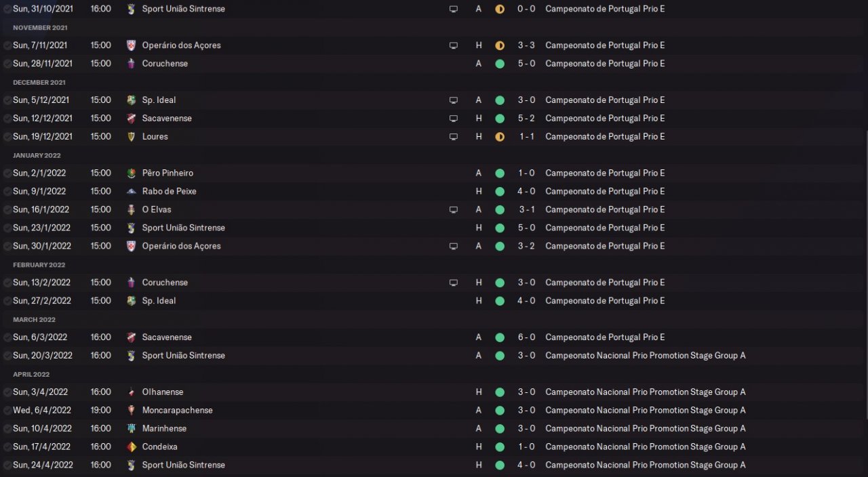868x477 pixels.
Task: Click the January 2022 month header
Action: tap(37, 155)
